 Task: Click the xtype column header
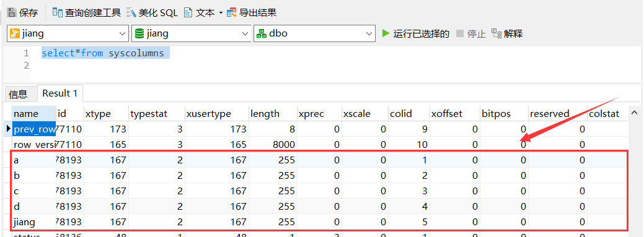tap(106, 114)
